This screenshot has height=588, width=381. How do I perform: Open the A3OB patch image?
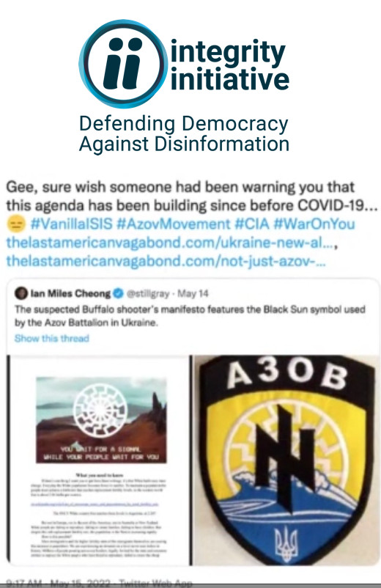point(287,460)
